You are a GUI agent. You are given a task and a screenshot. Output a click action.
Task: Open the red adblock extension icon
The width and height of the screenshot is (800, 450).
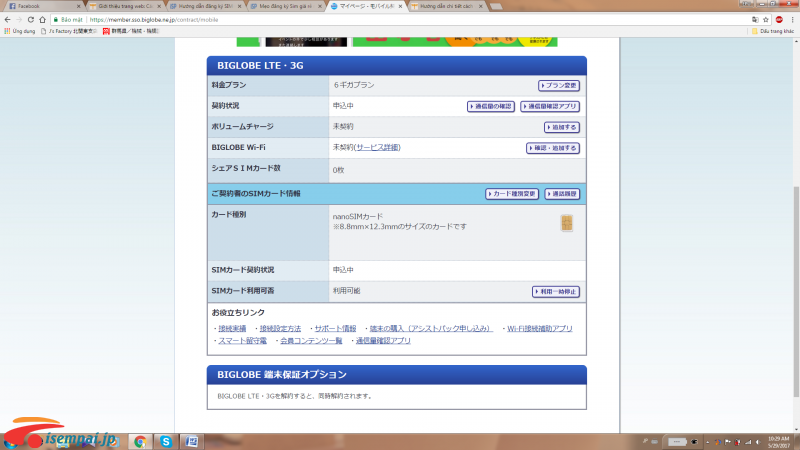[779, 19]
